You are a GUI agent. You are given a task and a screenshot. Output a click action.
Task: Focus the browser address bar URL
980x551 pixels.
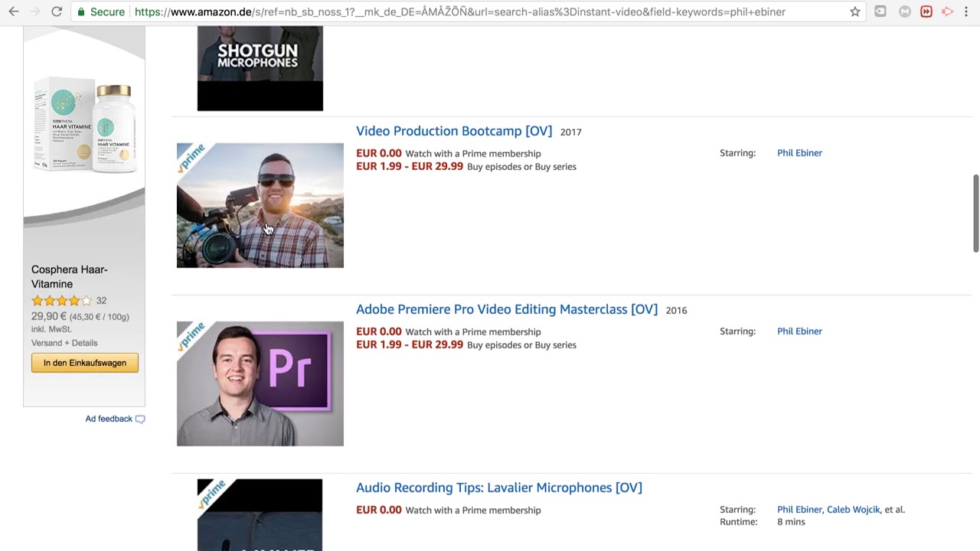(460, 12)
